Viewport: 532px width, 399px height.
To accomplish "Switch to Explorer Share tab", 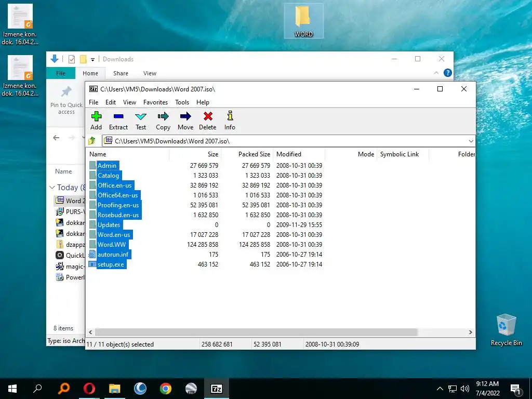I will click(x=121, y=73).
